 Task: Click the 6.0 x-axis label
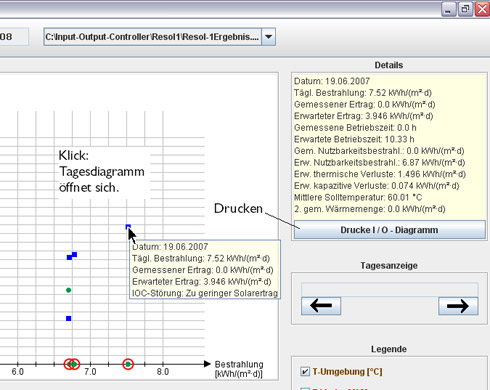coord(17,371)
